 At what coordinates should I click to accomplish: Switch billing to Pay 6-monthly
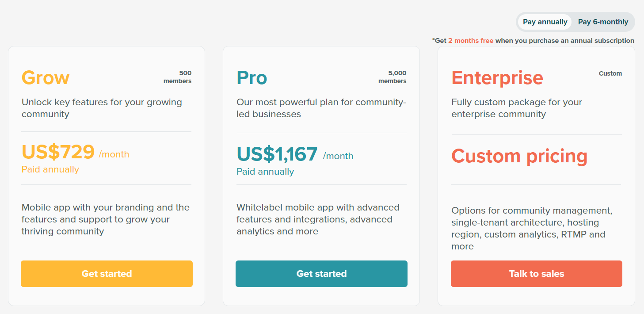coord(603,21)
